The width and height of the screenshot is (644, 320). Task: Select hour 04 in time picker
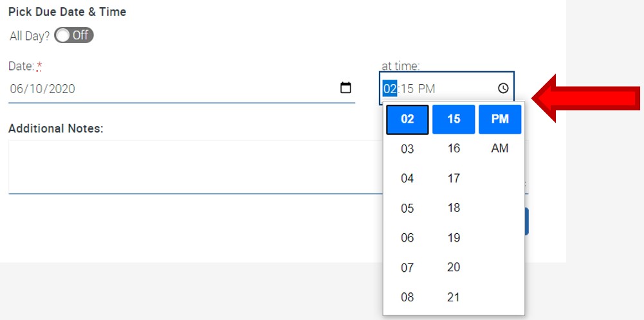coord(407,179)
